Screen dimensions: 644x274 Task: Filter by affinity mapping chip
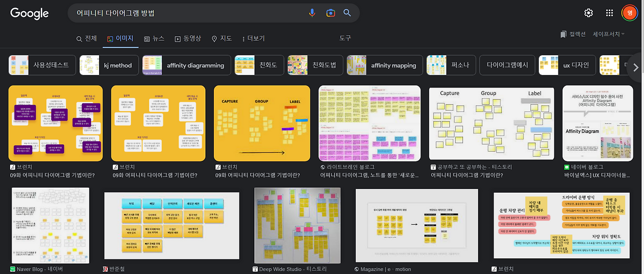[385, 65]
